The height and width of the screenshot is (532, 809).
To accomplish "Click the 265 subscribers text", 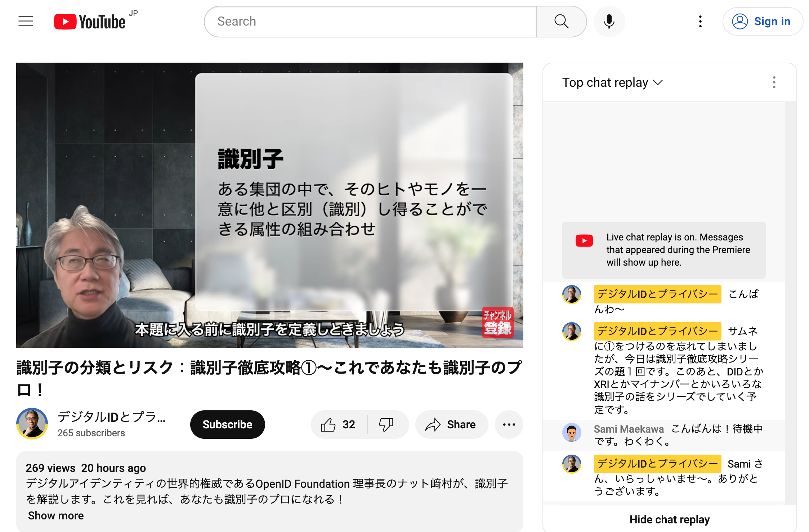I will (x=91, y=433).
